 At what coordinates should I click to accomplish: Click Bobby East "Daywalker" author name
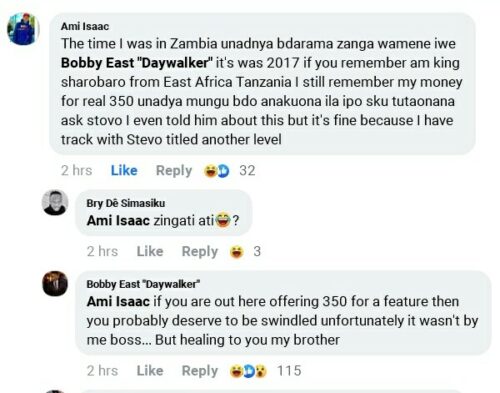click(143, 284)
